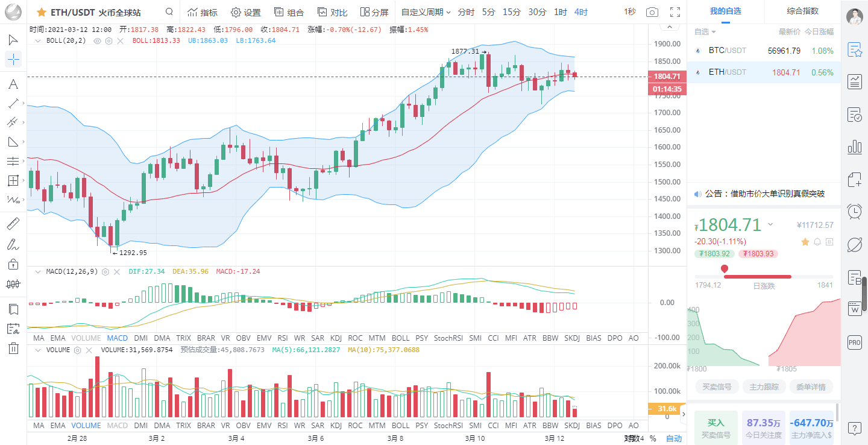Switch to 综合指数 tab
The height and width of the screenshot is (445, 868).
tap(802, 11)
